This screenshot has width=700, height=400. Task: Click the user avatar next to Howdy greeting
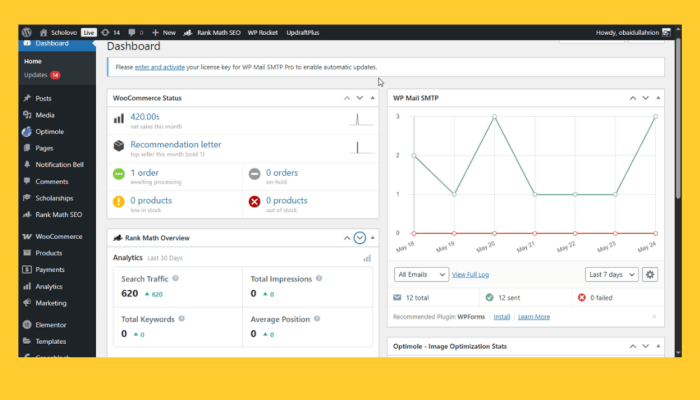665,33
